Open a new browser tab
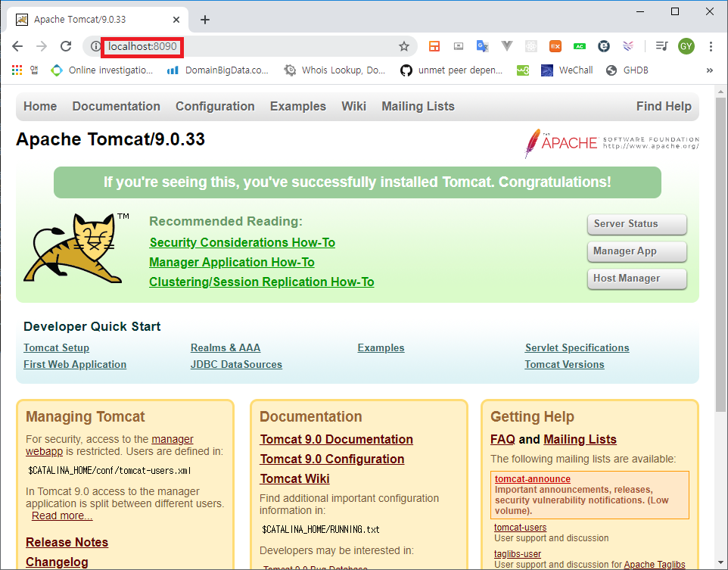The image size is (728, 570). point(205,20)
